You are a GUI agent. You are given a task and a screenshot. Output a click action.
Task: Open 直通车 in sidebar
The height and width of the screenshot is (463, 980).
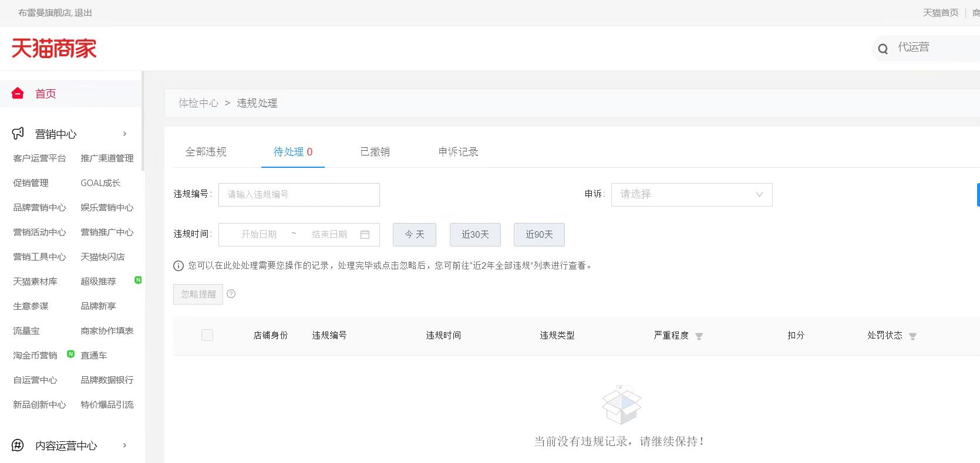[x=93, y=356]
